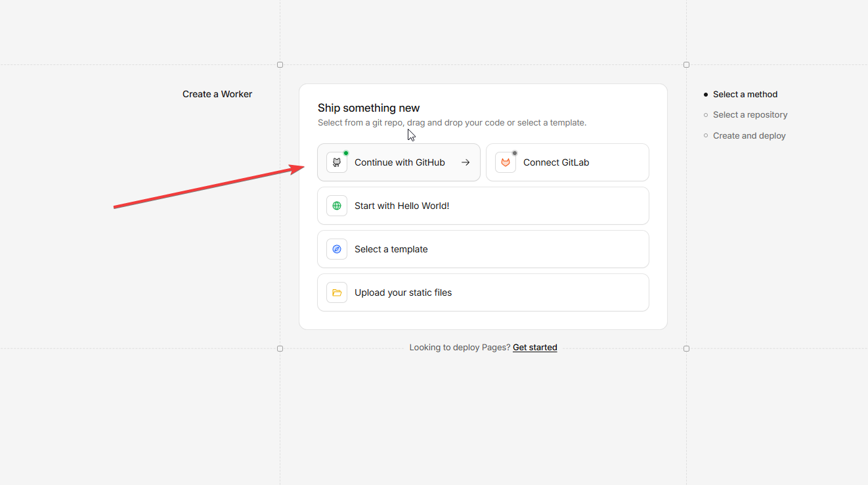
Task: Choose the Continue with GitHub label
Action: pos(399,162)
